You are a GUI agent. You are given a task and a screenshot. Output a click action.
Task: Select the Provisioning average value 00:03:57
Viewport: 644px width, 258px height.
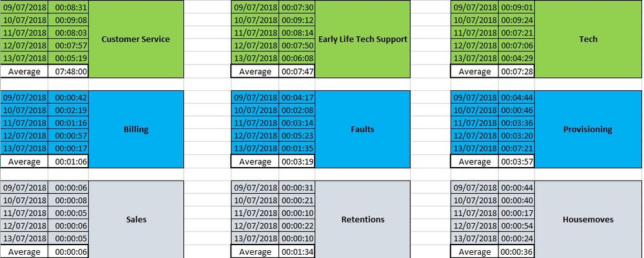tap(516, 162)
